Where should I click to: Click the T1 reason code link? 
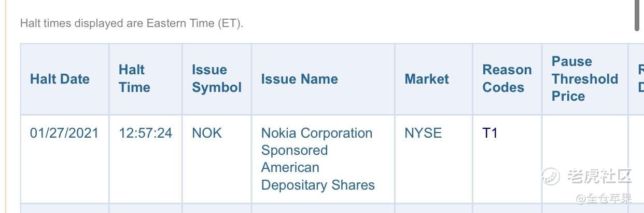(490, 133)
